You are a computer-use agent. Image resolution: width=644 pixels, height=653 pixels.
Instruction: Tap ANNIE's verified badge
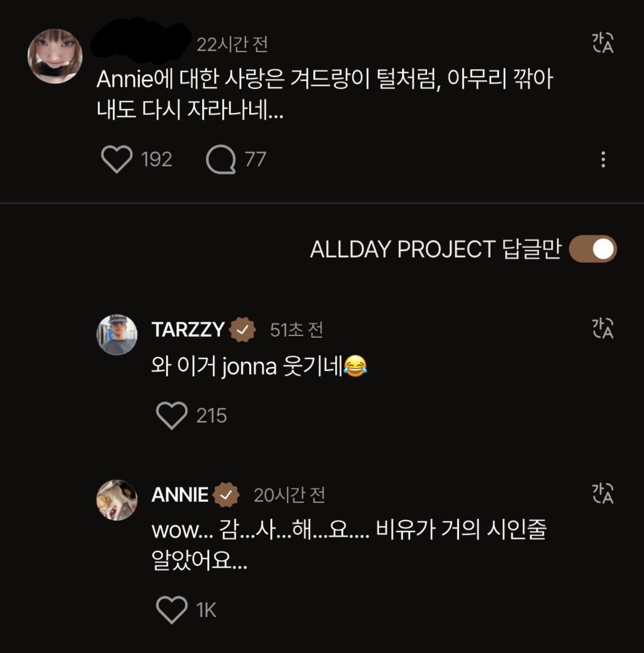[226, 495]
